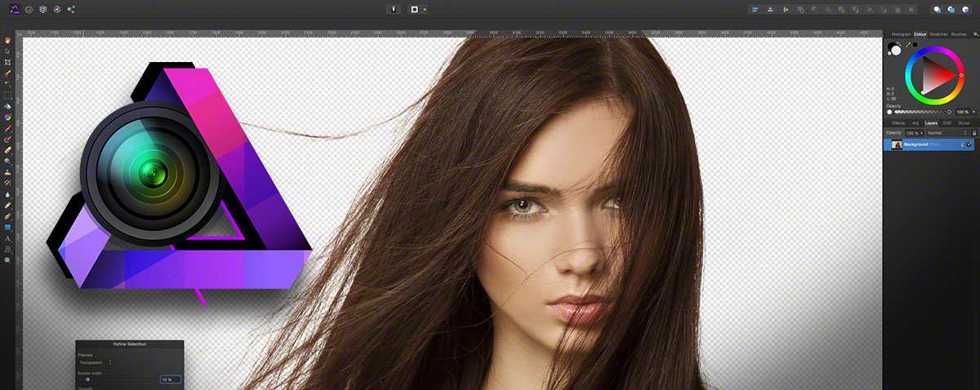980x390 pixels.
Task: Click the quick mask toolbar icon
Action: (415, 9)
